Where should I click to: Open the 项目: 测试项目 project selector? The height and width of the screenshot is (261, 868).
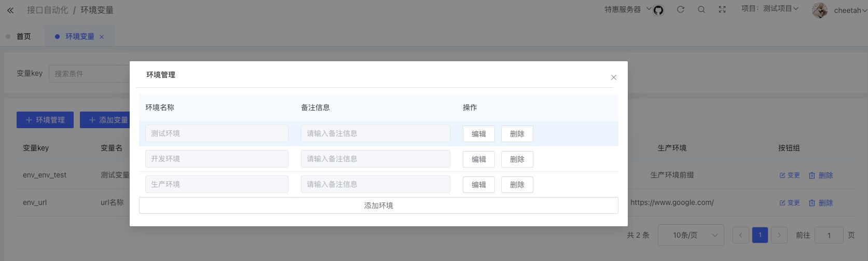(770, 9)
